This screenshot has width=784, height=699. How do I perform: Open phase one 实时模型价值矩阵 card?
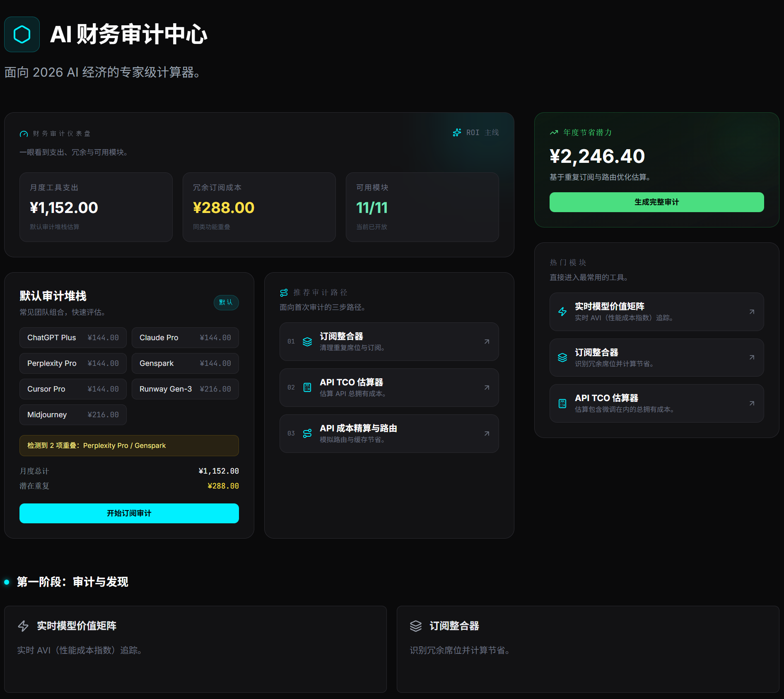click(x=195, y=649)
